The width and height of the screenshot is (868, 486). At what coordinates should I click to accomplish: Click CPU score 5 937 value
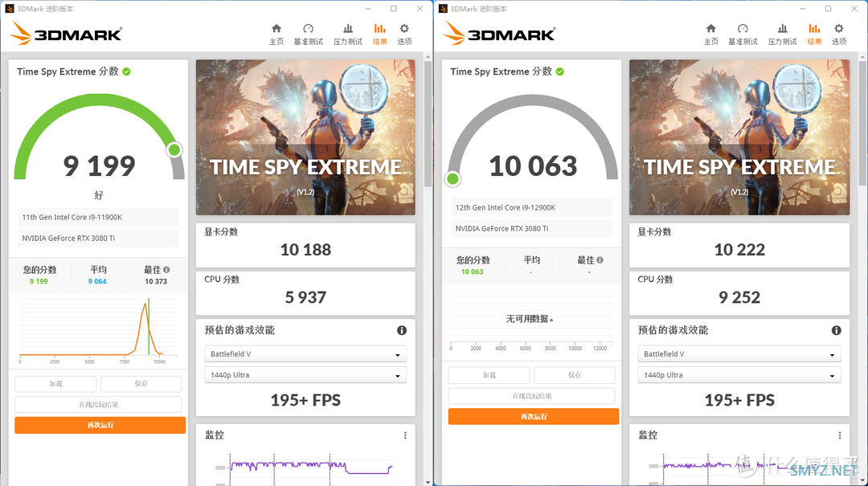[x=305, y=298]
